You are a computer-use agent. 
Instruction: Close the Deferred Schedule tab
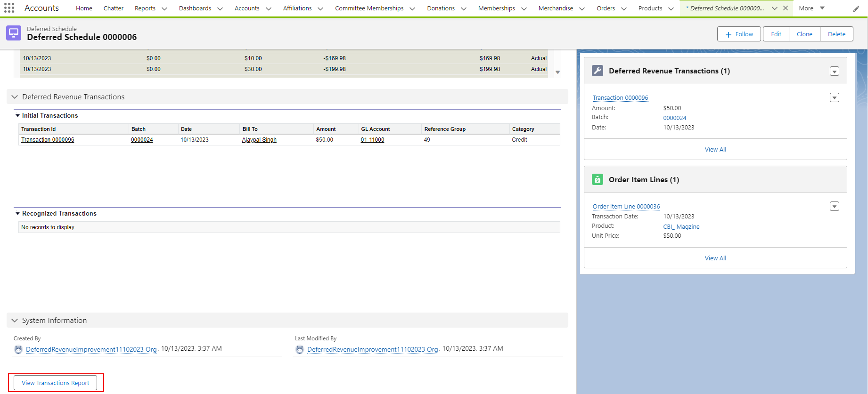786,8
